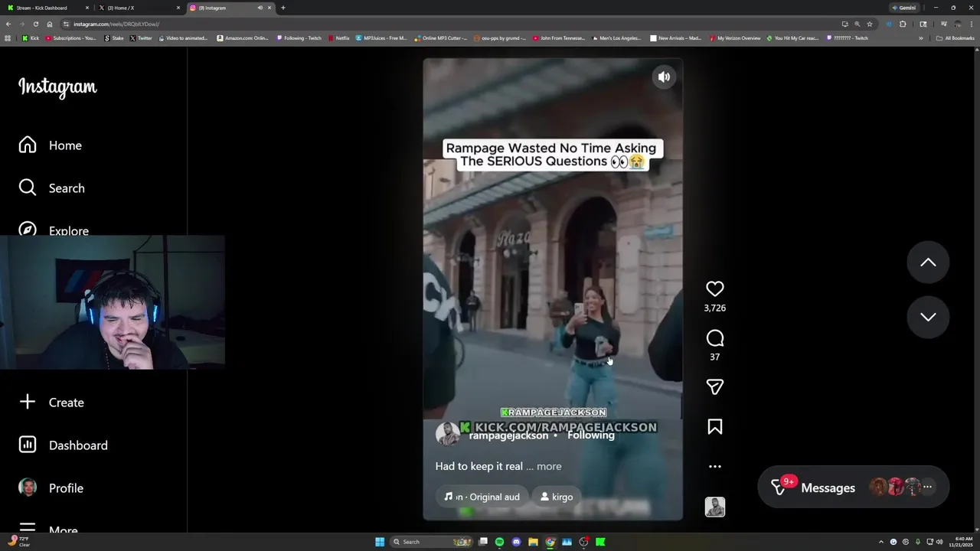The image size is (980, 551).
Task: Open Search in Instagram sidebar
Action: coord(51,188)
